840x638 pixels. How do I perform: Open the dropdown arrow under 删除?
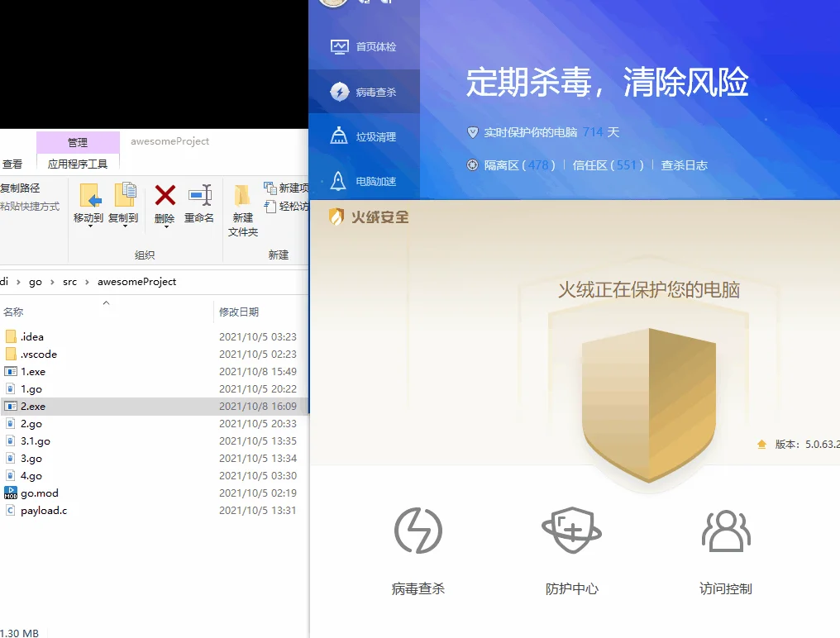point(166,226)
